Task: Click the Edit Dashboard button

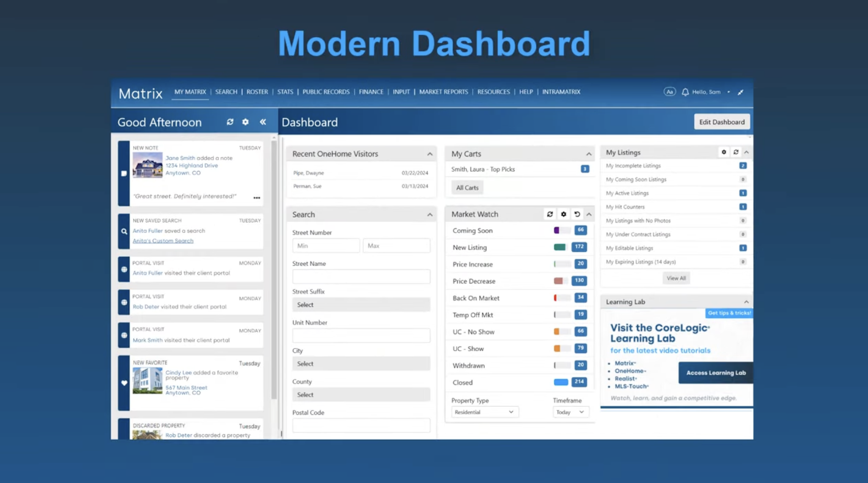Action: (722, 121)
